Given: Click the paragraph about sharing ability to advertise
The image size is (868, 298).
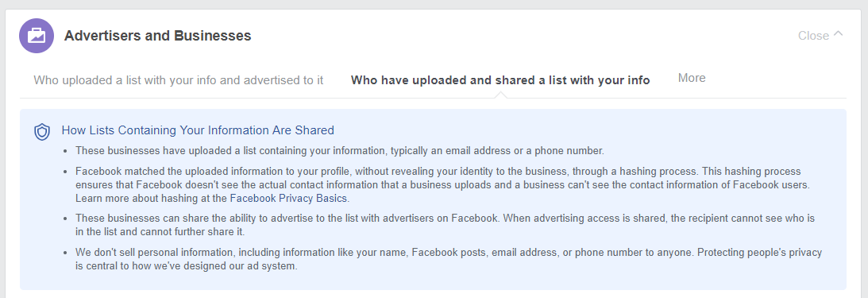Looking at the screenshot, I should [x=445, y=225].
